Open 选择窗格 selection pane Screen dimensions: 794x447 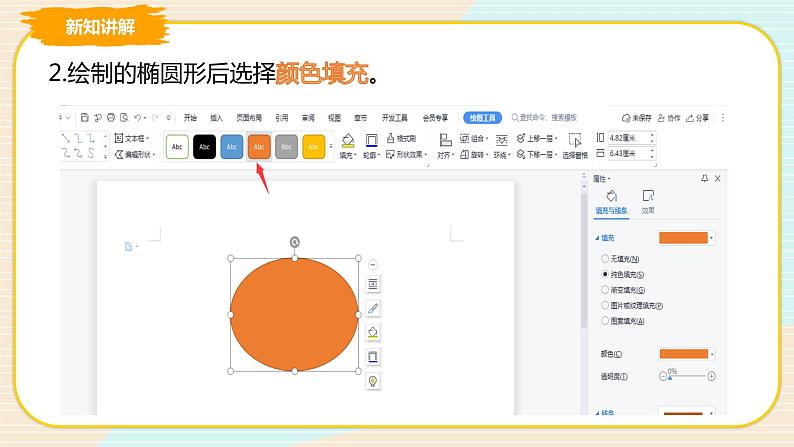coord(575,146)
